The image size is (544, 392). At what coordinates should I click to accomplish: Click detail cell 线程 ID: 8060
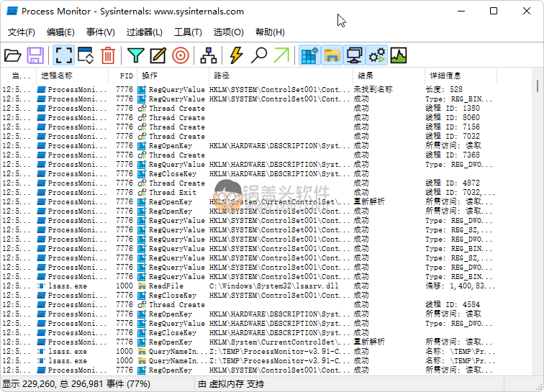453,118
